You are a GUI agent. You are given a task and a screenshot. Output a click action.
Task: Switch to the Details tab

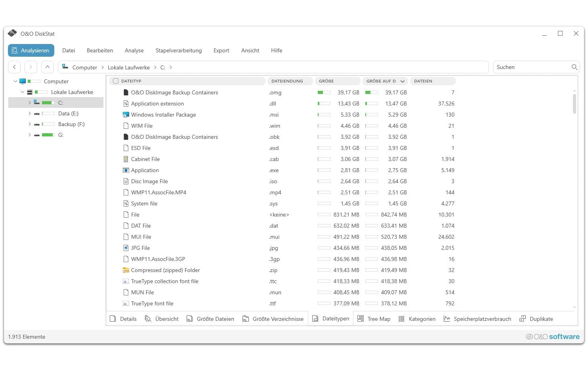(123, 319)
